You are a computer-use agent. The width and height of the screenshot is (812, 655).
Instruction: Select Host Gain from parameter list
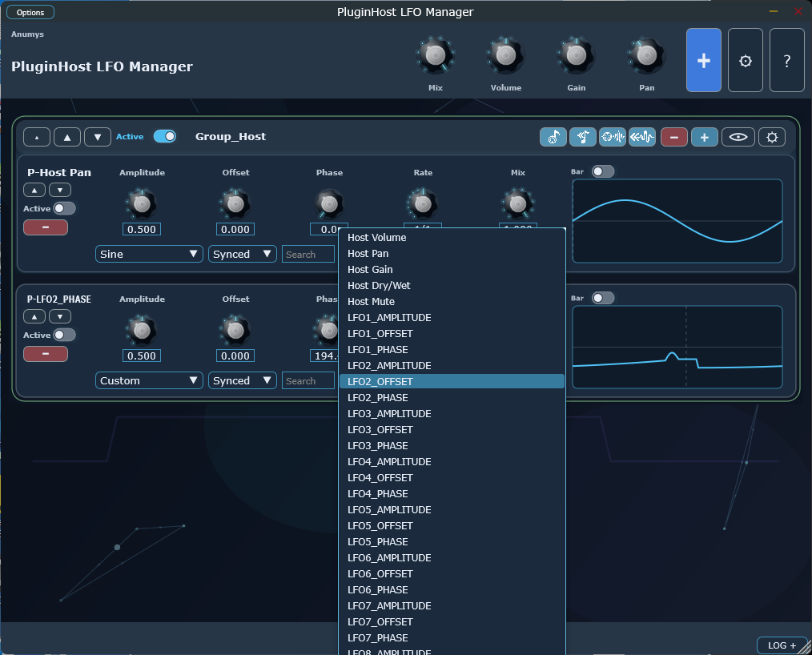[452, 270]
